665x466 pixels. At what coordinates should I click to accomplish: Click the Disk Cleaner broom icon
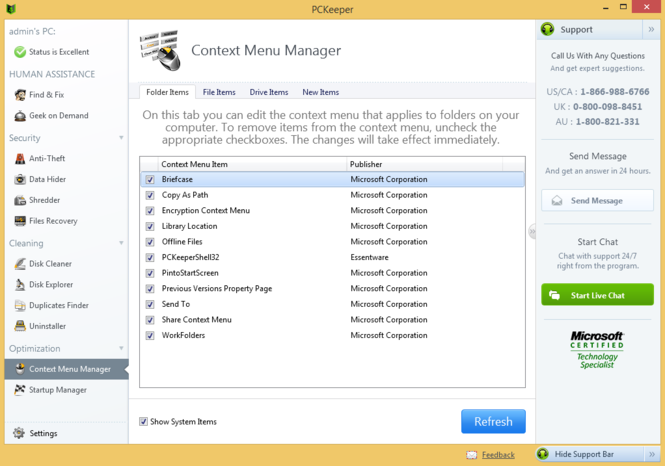pyautogui.click(x=20, y=263)
